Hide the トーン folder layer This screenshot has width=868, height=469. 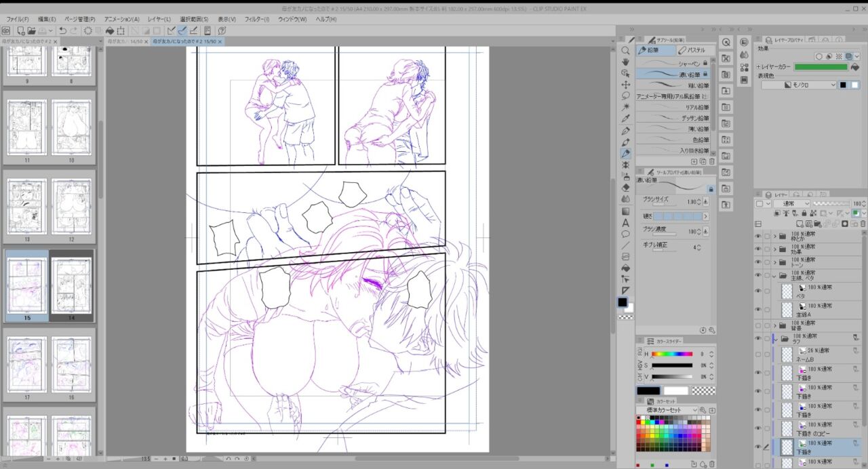tap(758, 262)
